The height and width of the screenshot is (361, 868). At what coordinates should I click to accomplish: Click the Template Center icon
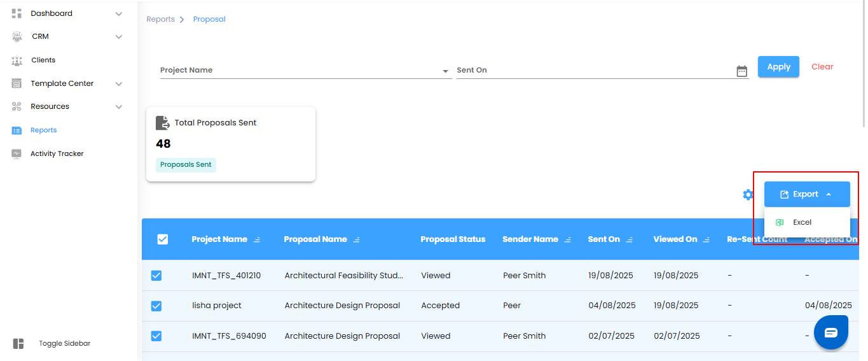(17, 83)
